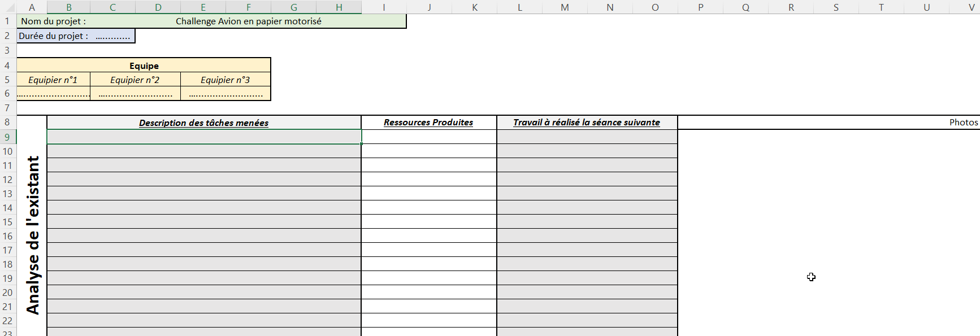980x336 pixels.
Task: Select the 'Equipier n°2' cell
Action: tap(135, 80)
